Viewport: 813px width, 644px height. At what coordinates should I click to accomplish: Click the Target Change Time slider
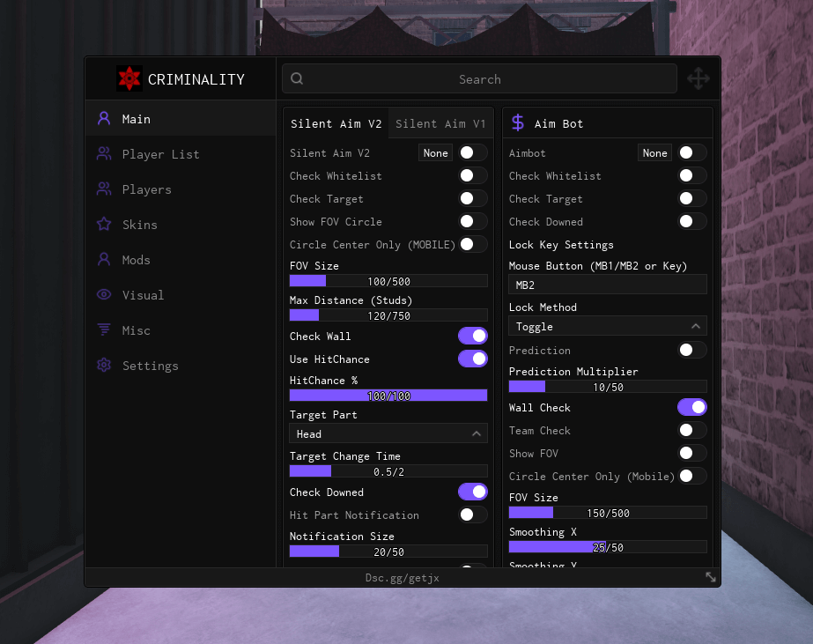pyautogui.click(x=388, y=471)
